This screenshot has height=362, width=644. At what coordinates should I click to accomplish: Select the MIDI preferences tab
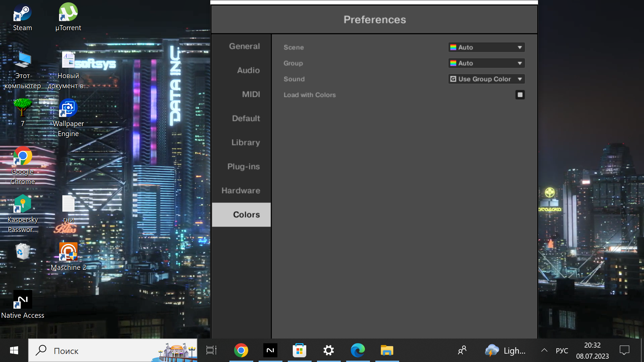(251, 95)
